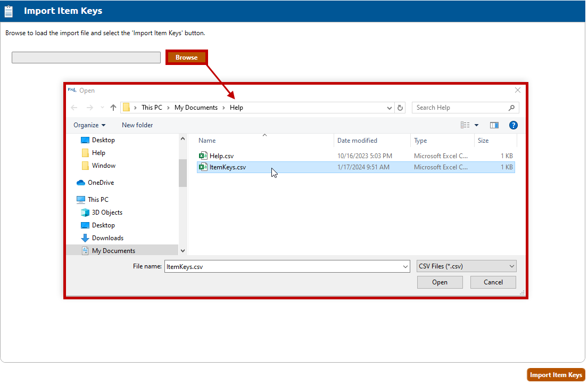Image resolution: width=588 pixels, height=384 pixels.
Task: Click the Cancel button in dialog
Action: pos(493,282)
